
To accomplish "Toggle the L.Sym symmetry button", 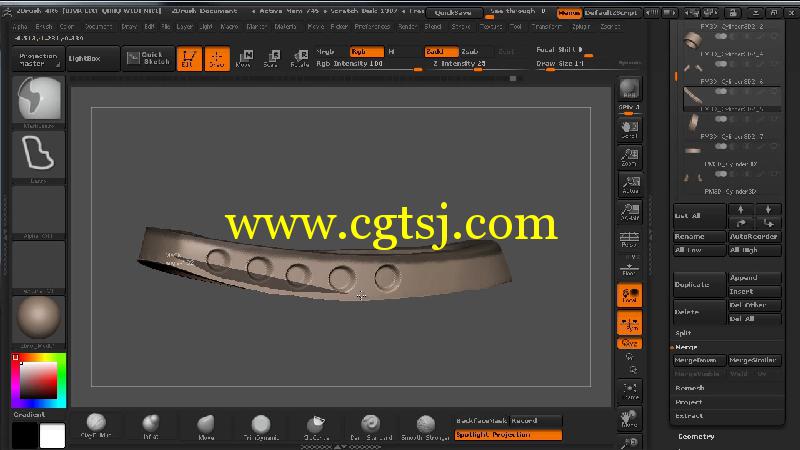I will click(629, 323).
